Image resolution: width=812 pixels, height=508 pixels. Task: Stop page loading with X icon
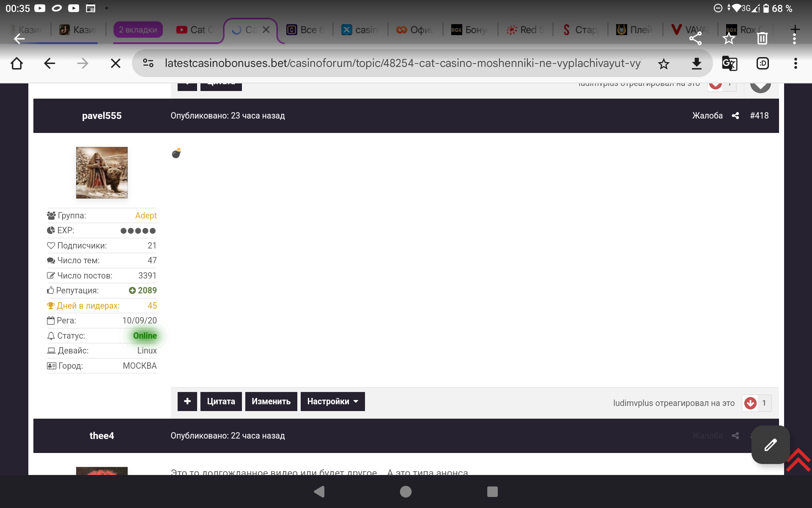pyautogui.click(x=115, y=63)
